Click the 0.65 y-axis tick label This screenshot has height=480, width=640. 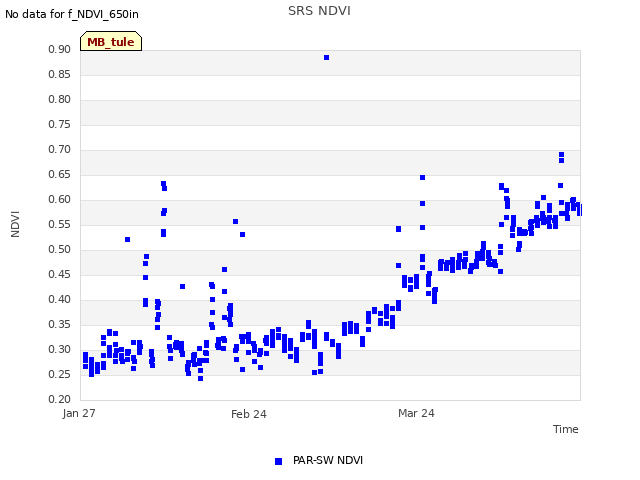pos(60,174)
